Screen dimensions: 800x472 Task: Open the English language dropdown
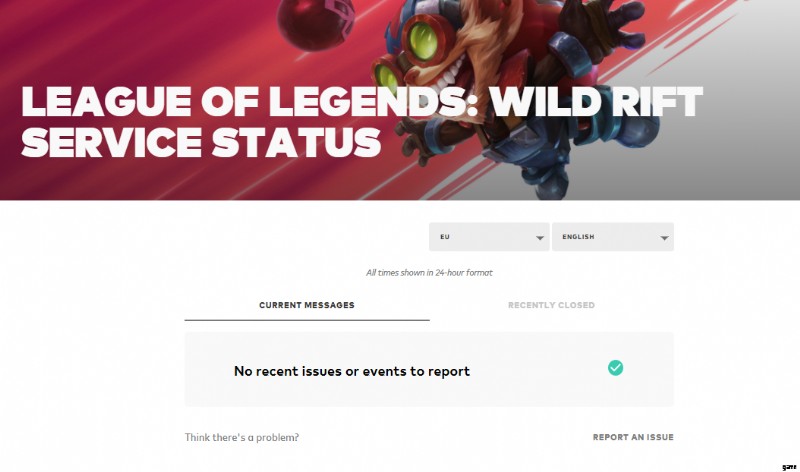click(x=613, y=237)
